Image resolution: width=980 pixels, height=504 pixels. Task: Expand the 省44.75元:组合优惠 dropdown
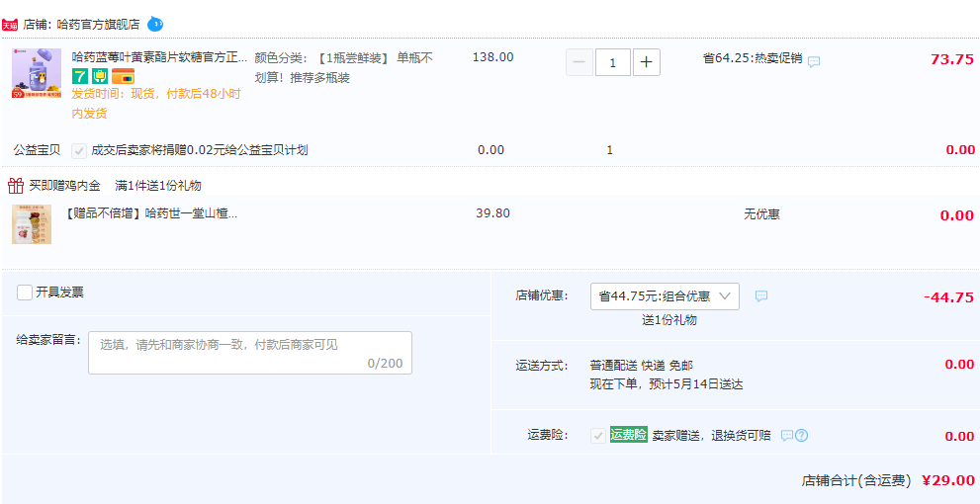[x=665, y=296]
